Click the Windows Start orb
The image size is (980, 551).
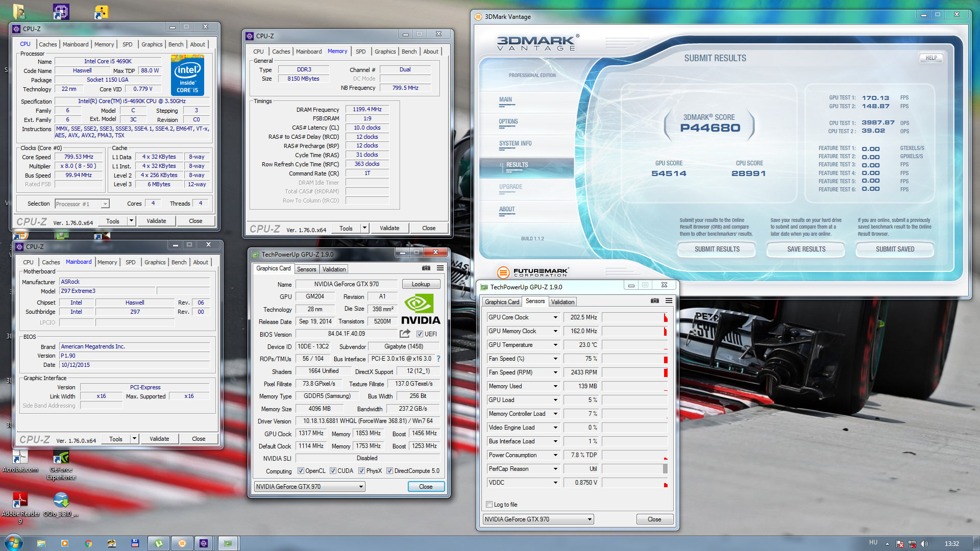coord(13,543)
